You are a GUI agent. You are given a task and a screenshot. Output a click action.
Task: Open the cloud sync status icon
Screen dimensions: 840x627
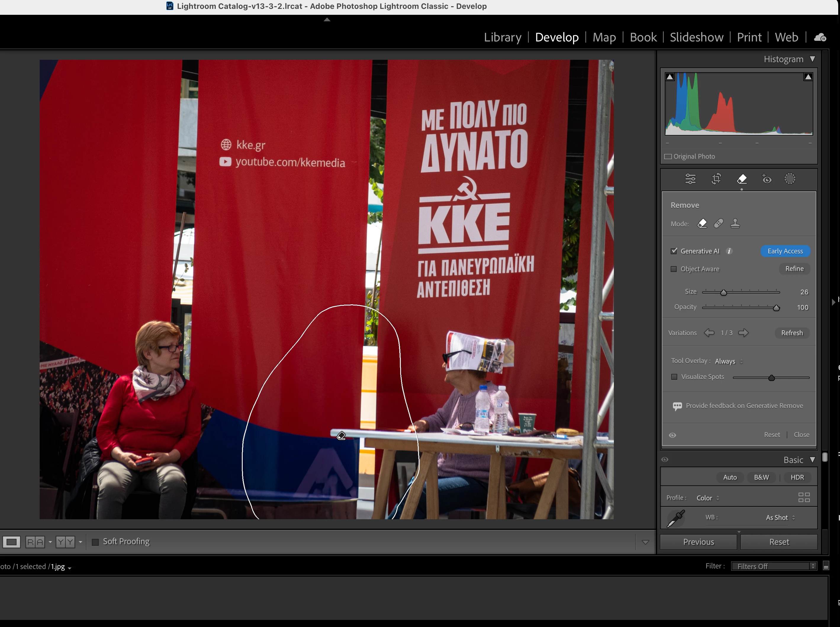click(x=820, y=38)
